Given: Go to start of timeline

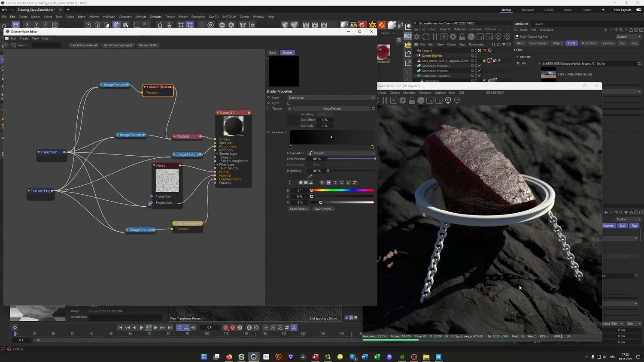Looking at the screenshot, I should [x=120, y=328].
